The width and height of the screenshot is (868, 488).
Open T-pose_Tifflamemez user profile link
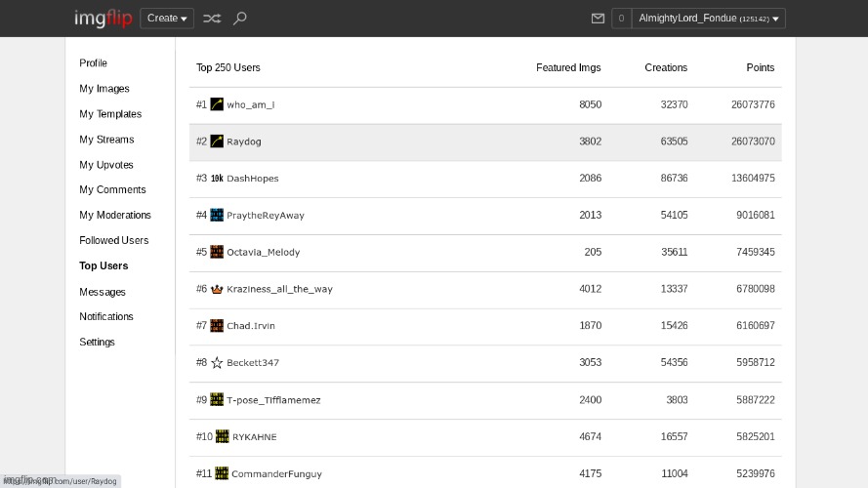click(x=273, y=400)
